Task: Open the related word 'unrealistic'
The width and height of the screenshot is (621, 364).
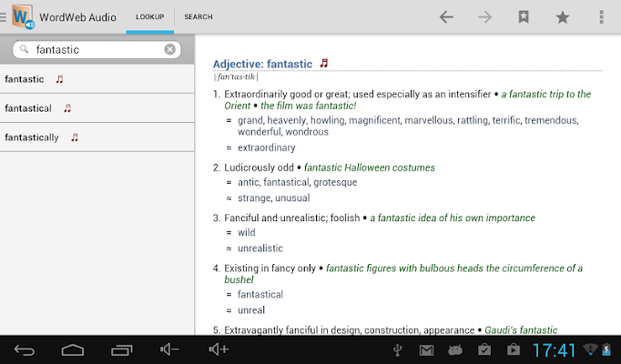Action: (260, 248)
